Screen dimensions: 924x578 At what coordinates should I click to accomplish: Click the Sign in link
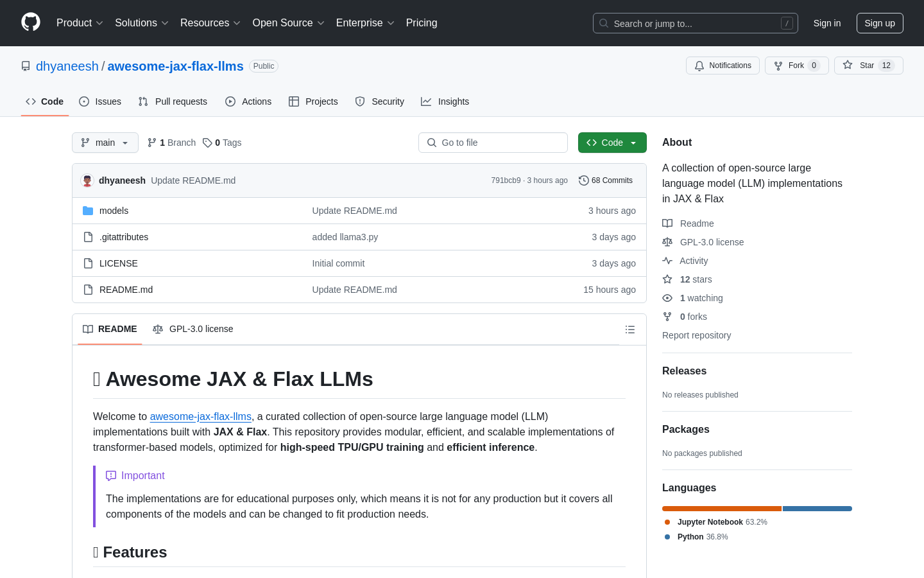point(827,23)
